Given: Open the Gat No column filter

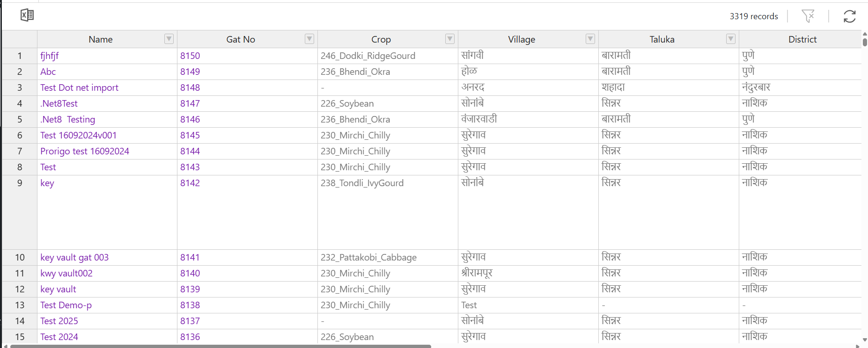Looking at the screenshot, I should click(x=309, y=39).
